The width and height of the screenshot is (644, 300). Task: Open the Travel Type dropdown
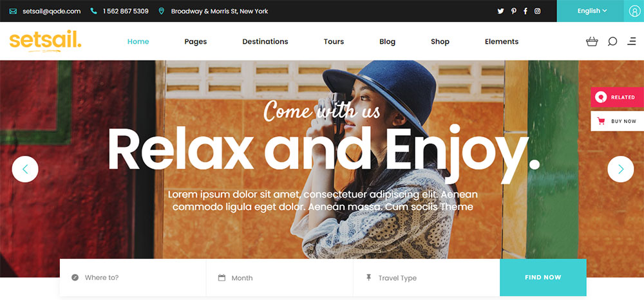pos(426,278)
